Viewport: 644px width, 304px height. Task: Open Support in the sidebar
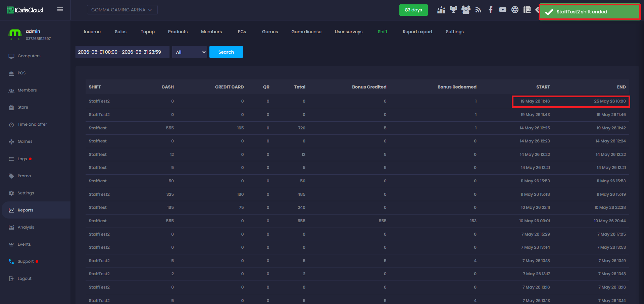pos(26,261)
